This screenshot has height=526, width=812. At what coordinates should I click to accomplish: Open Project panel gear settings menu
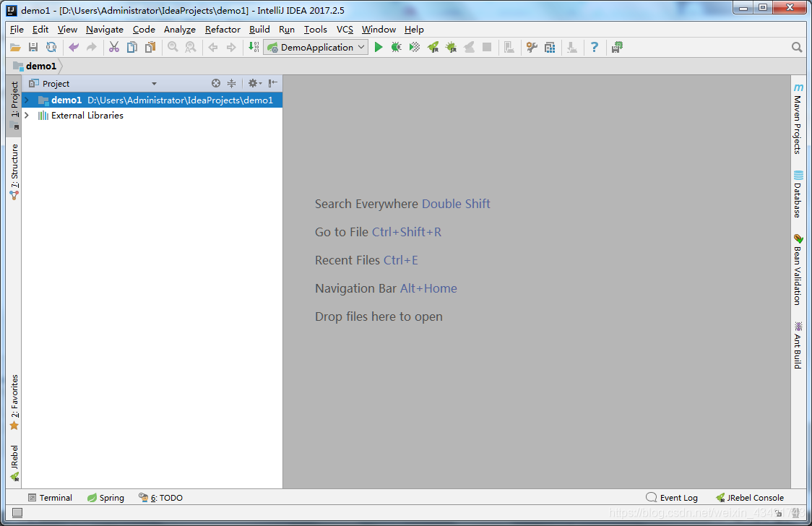[255, 83]
